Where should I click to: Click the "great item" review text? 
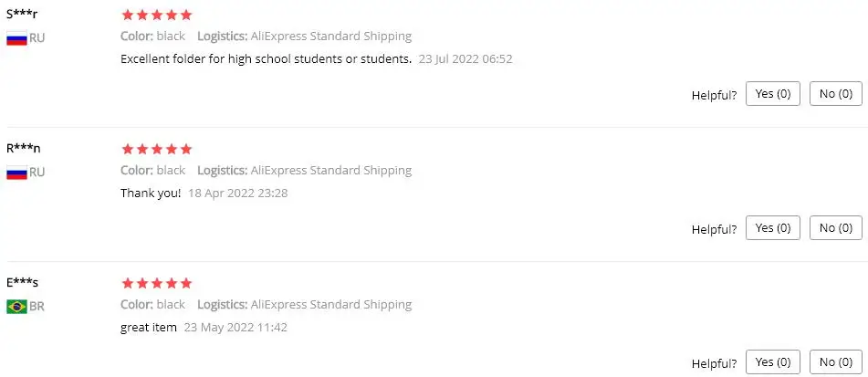[149, 327]
